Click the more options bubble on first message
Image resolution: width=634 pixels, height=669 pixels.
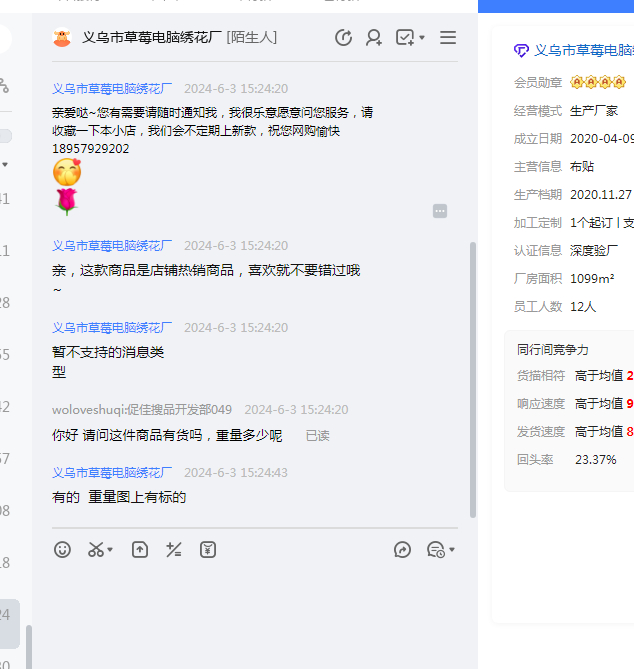[x=440, y=211]
